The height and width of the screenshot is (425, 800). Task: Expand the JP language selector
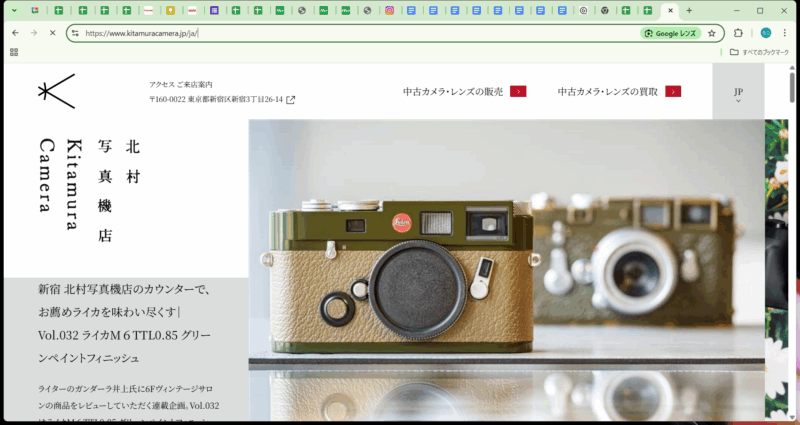[x=738, y=94]
